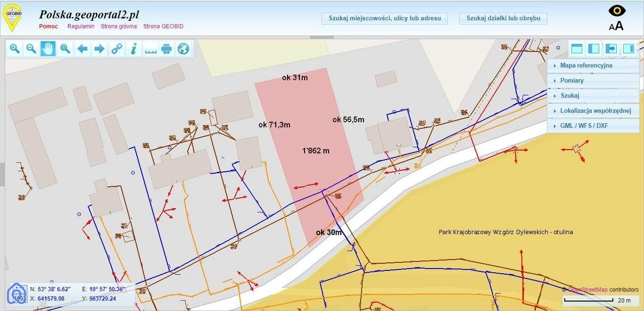Viewport: 644px width, 311px height.
Task: Select the zoom out magnifier tool
Action: (31, 49)
